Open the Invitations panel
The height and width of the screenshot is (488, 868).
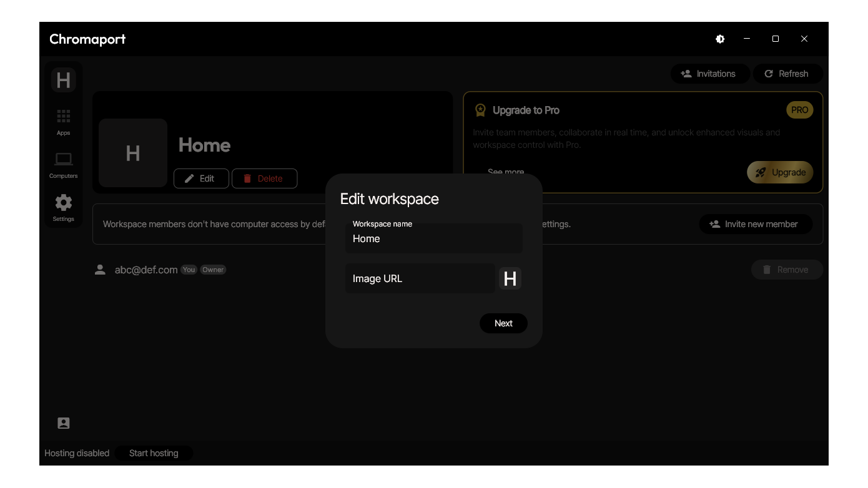(x=708, y=74)
